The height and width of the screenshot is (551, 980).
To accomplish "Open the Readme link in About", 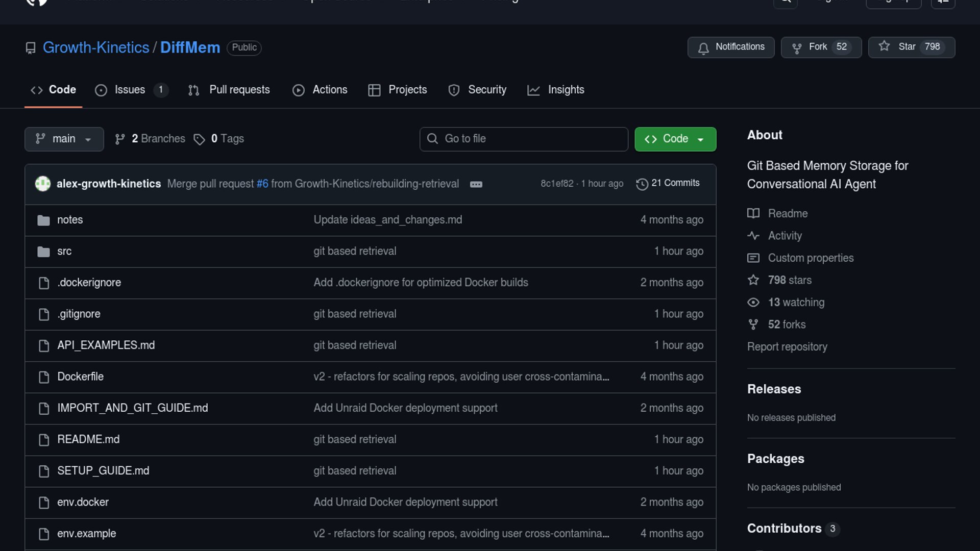I will pos(788,213).
